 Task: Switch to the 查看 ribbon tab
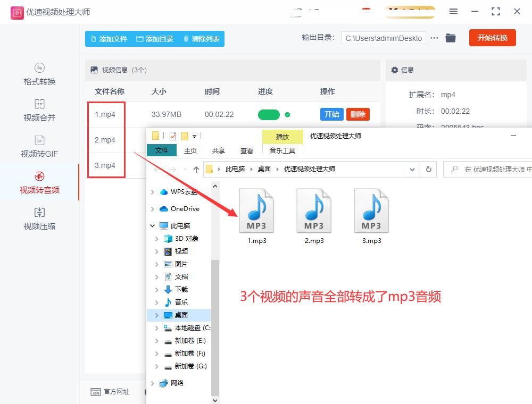click(246, 150)
